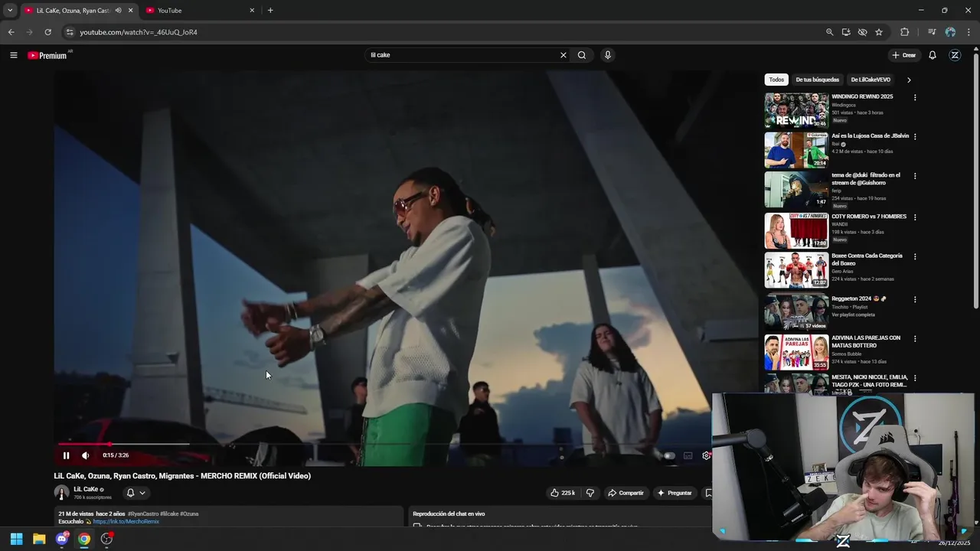Screen dimensions: 980x551
Task: Open Chrome extensions puzzle icon
Action: [x=905, y=32]
